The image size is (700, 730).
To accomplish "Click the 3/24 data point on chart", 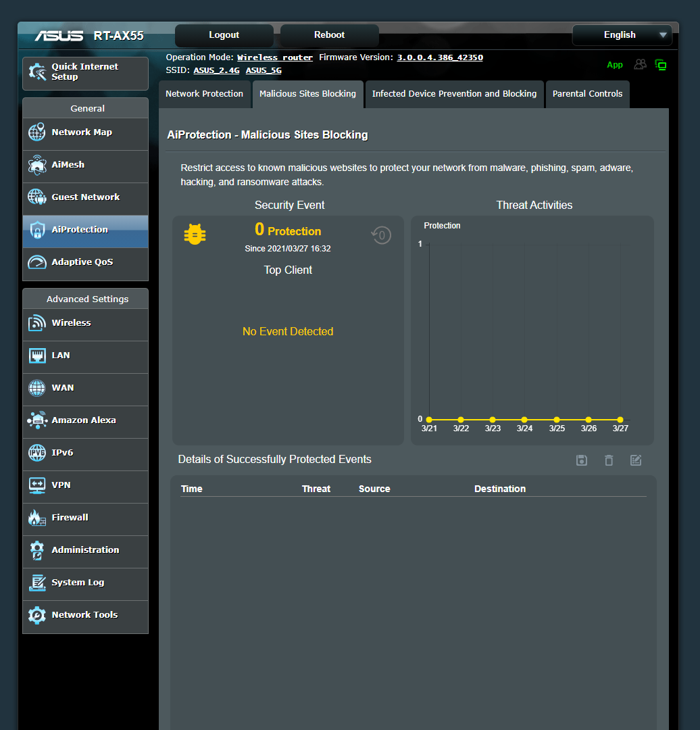I will pos(524,420).
